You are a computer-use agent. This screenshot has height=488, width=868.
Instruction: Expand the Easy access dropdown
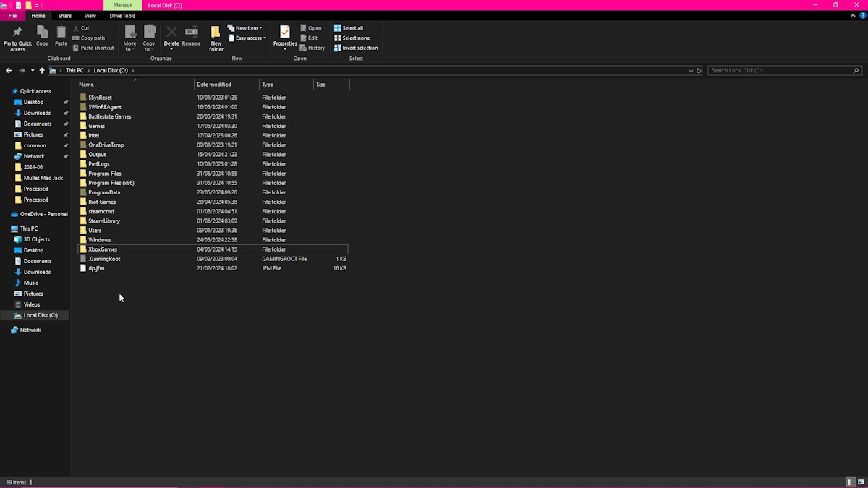[247, 38]
